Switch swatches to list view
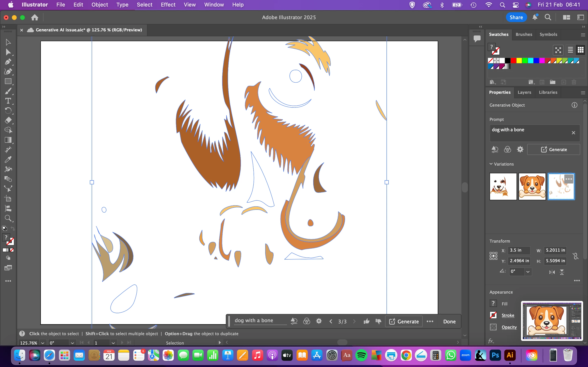 pyautogui.click(x=570, y=50)
